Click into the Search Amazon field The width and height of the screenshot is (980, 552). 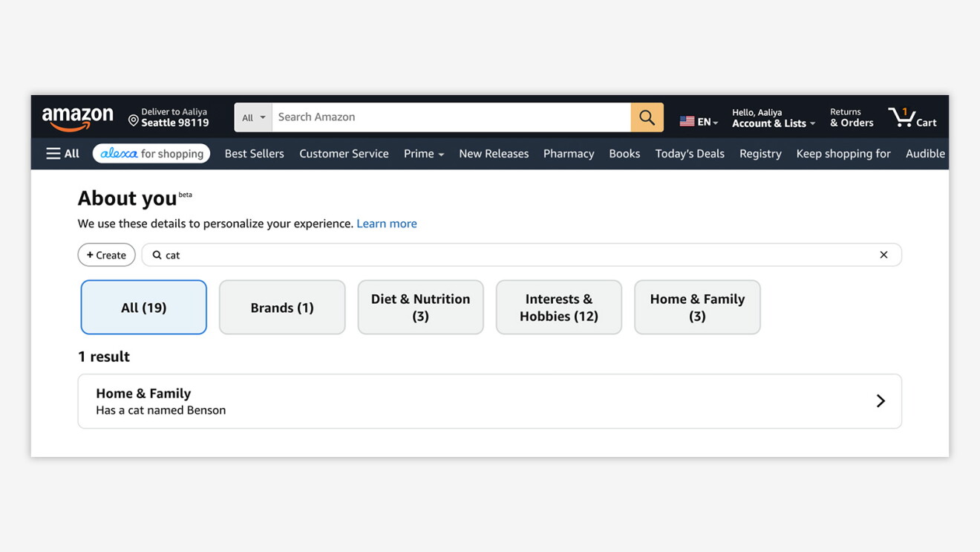tap(451, 117)
